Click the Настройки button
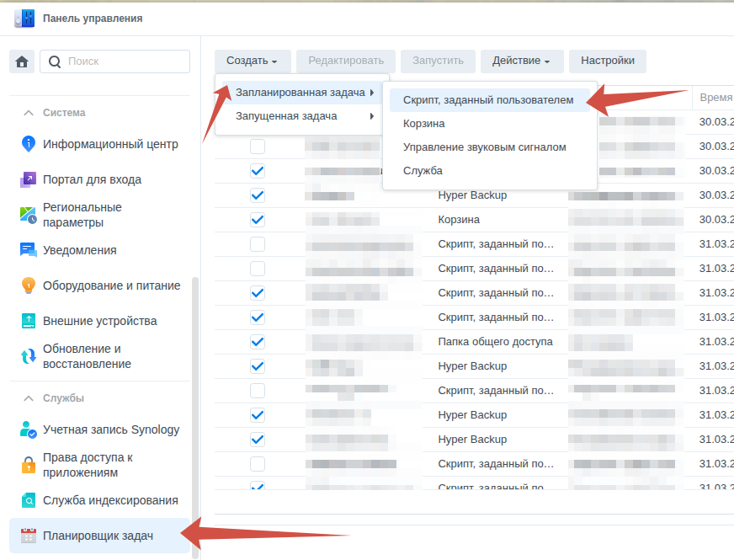 click(x=607, y=61)
